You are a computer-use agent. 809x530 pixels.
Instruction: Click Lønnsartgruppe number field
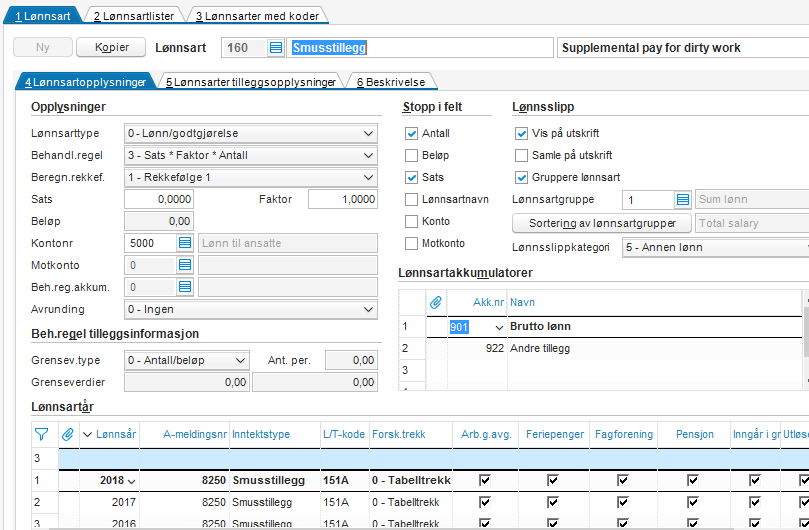pos(649,199)
